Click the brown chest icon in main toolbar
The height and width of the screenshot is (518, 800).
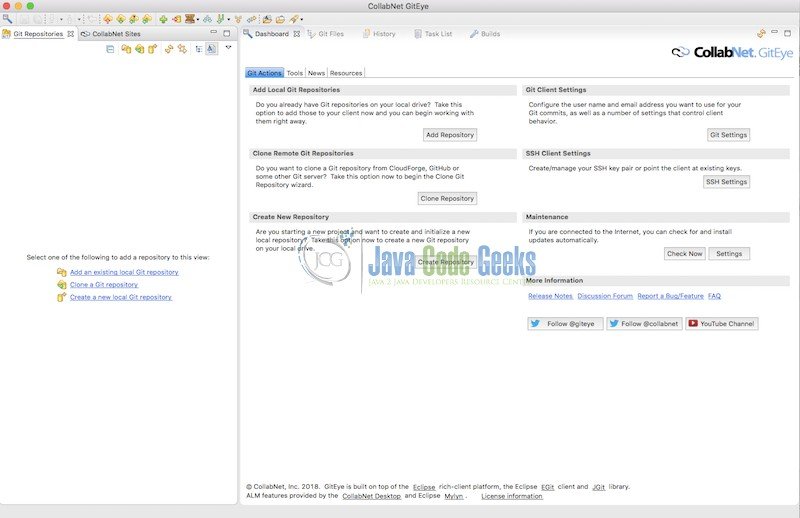coord(190,19)
